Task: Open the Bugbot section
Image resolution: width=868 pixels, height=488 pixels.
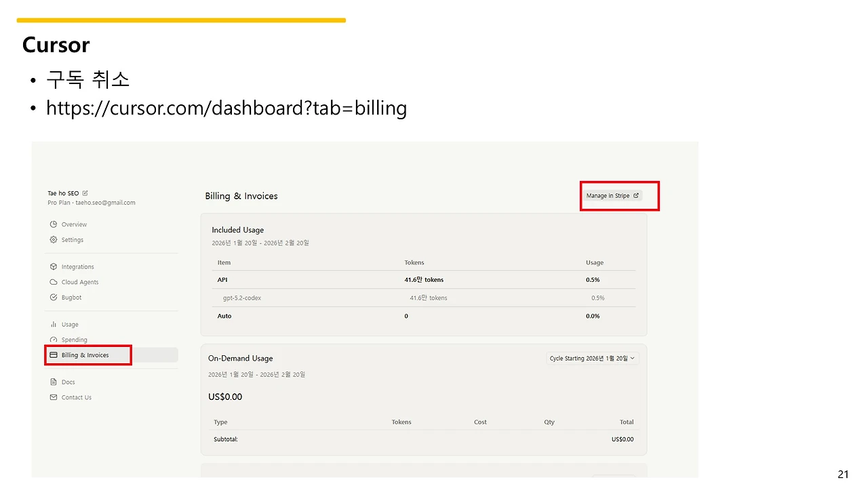Action: [71, 298]
